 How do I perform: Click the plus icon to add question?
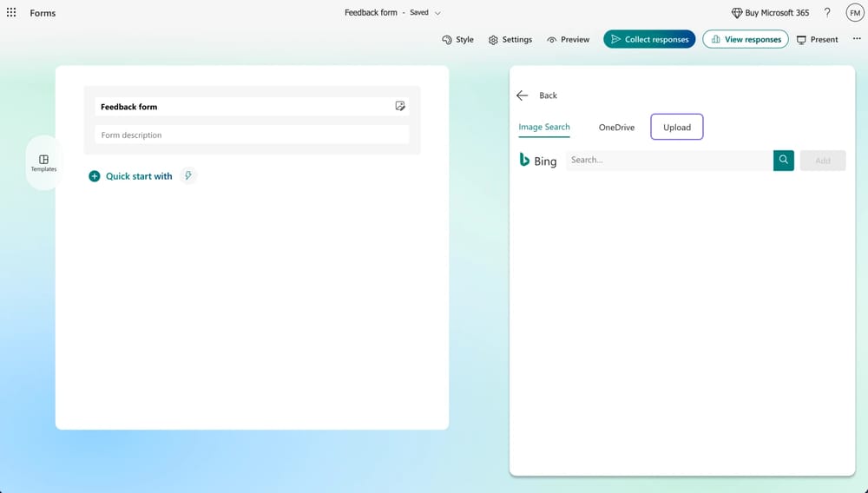click(x=95, y=176)
